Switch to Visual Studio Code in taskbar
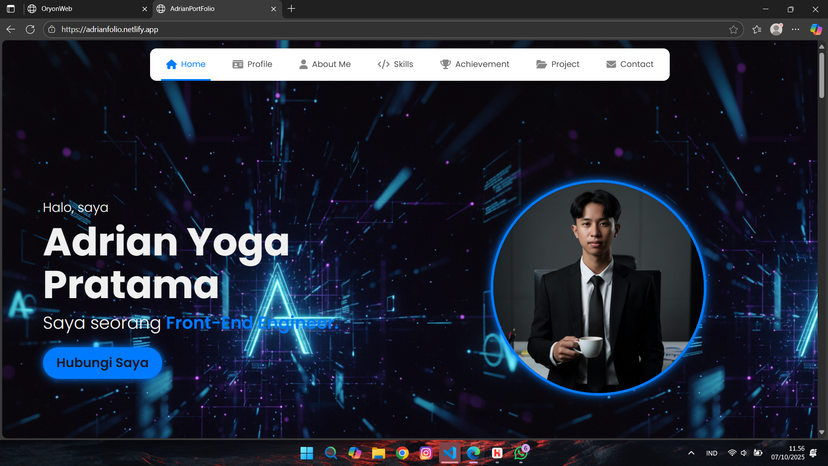The width and height of the screenshot is (828, 466). [449, 453]
